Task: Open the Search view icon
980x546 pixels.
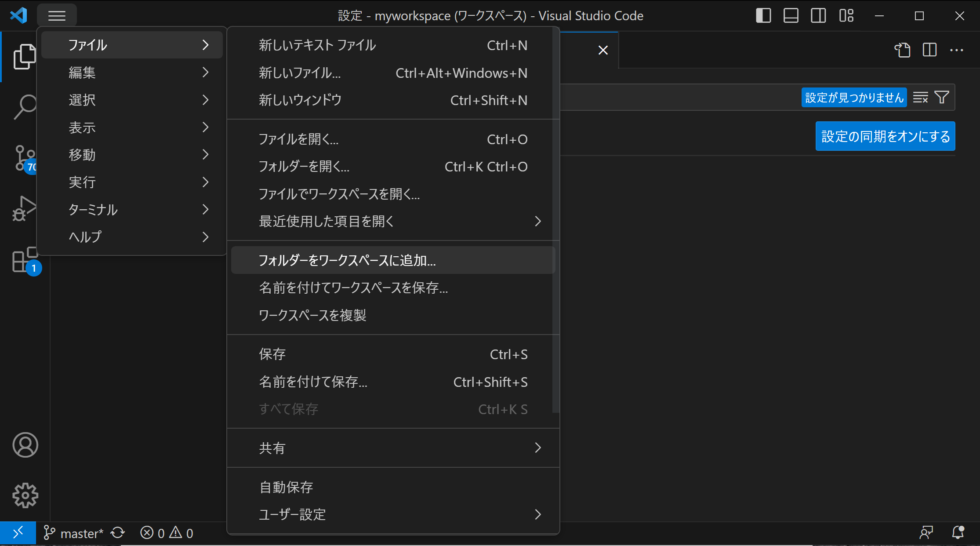Action: (25, 107)
